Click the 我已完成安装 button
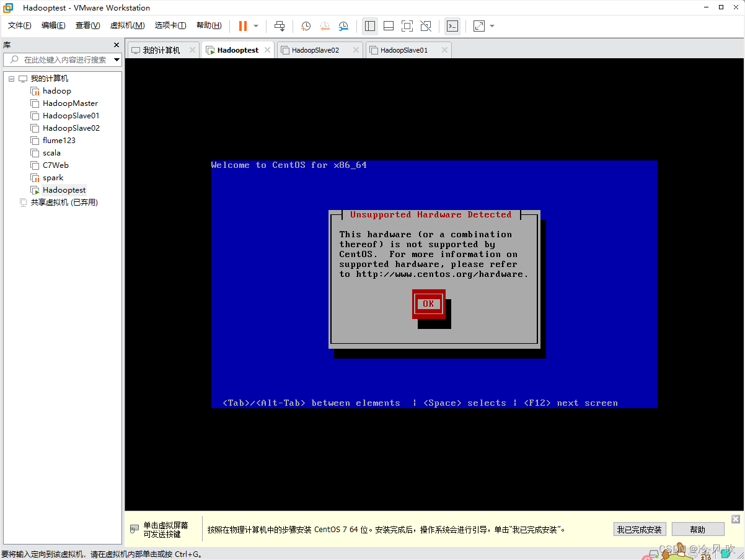Viewport: 745px width, 560px height. coord(640,530)
